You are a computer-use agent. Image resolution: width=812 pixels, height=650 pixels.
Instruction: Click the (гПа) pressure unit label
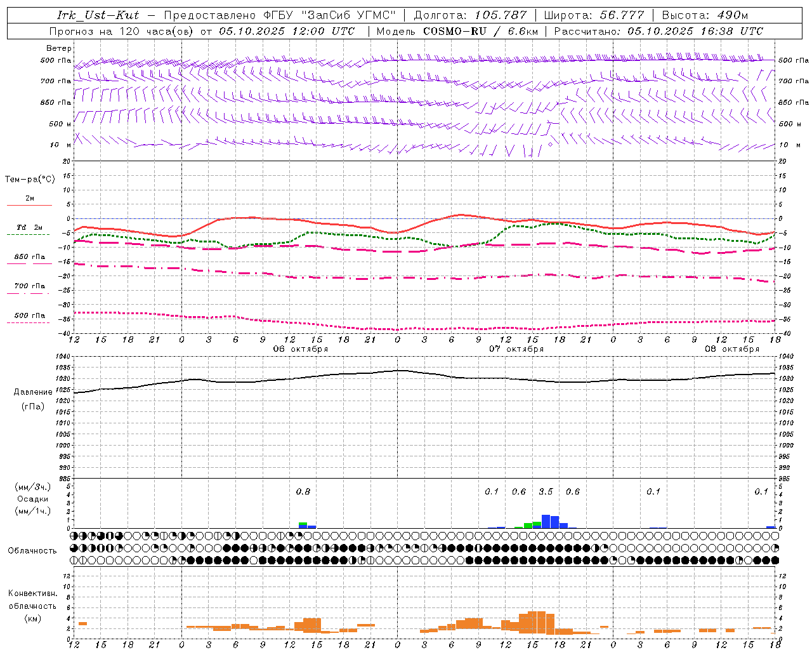[x=33, y=407]
